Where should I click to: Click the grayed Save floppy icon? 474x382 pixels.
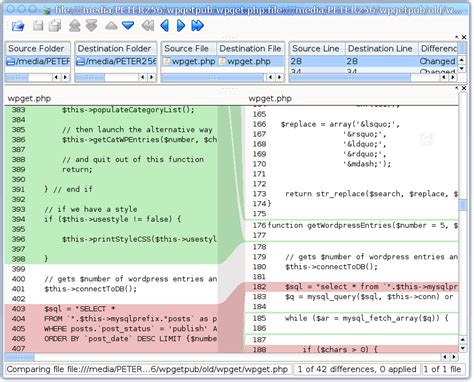click(x=38, y=26)
